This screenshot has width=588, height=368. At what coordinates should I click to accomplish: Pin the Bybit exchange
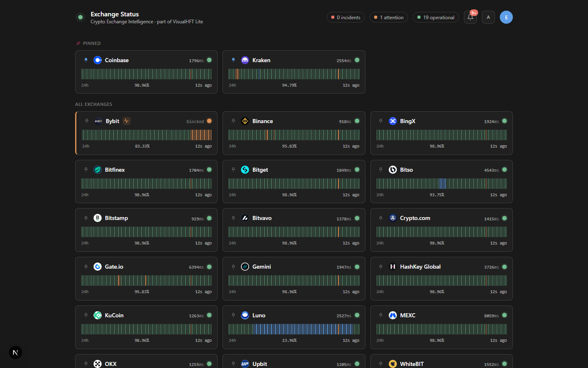click(87, 121)
